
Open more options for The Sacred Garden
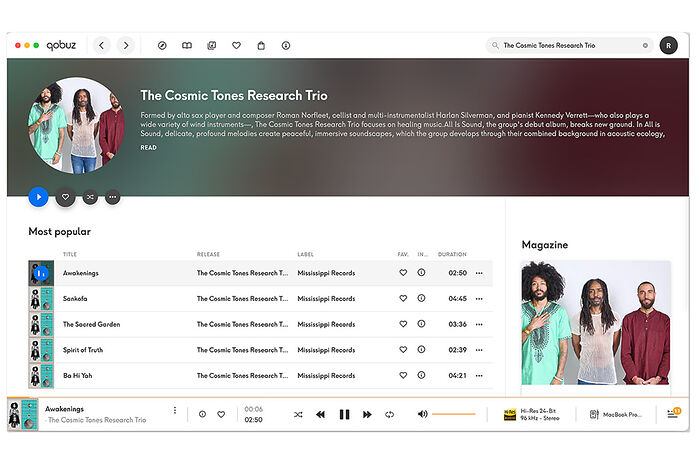479,325
